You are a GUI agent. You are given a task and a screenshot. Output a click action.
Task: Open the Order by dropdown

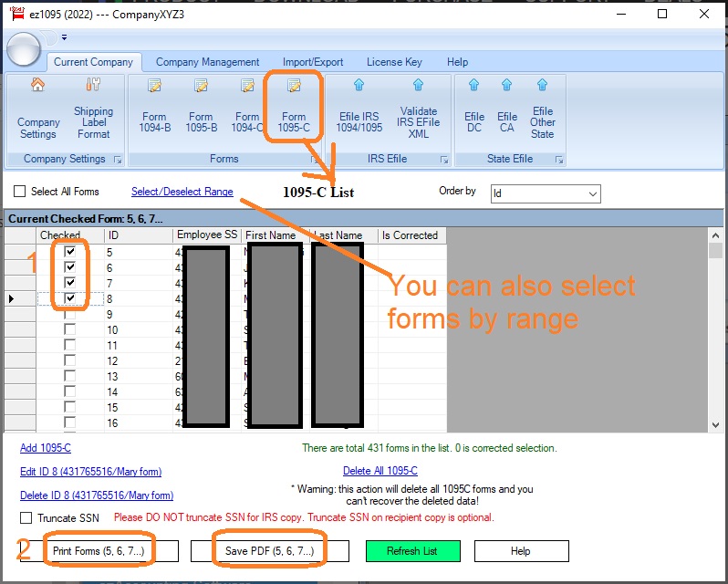coord(591,193)
